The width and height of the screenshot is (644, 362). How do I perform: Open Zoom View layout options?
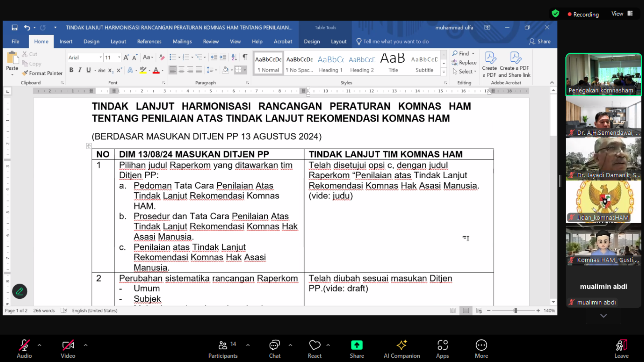click(622, 14)
